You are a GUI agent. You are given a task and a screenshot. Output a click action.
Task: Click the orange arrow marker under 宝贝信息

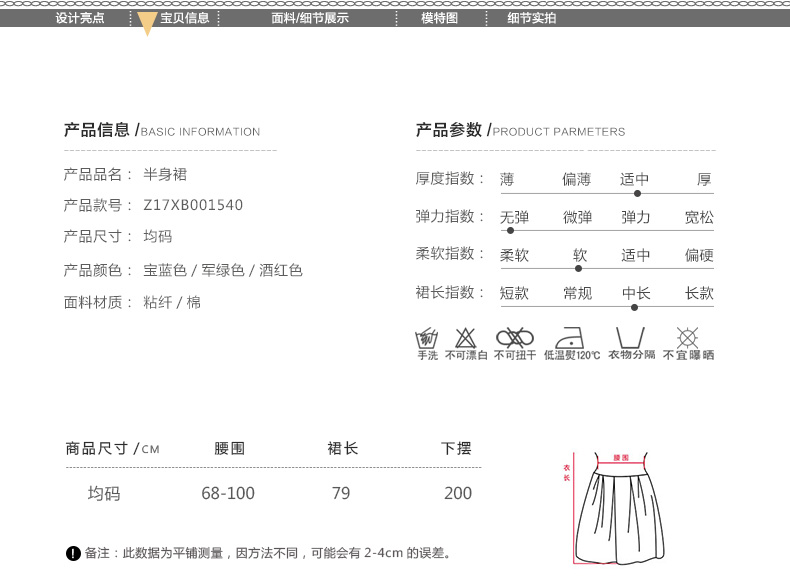click(x=146, y=25)
